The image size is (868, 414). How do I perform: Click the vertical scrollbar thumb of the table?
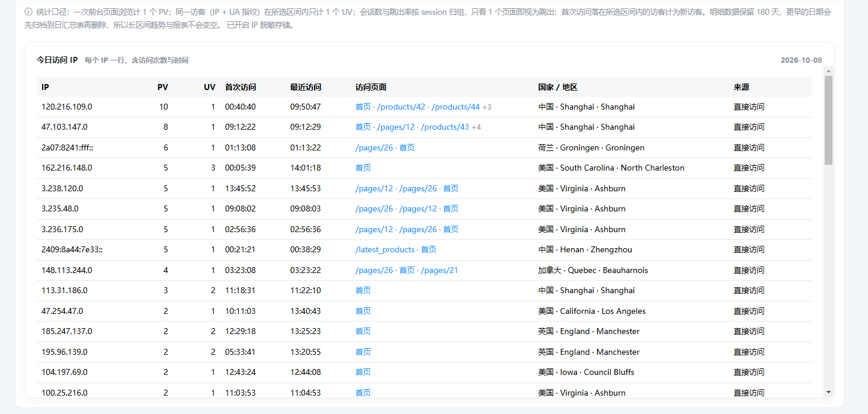point(828,120)
